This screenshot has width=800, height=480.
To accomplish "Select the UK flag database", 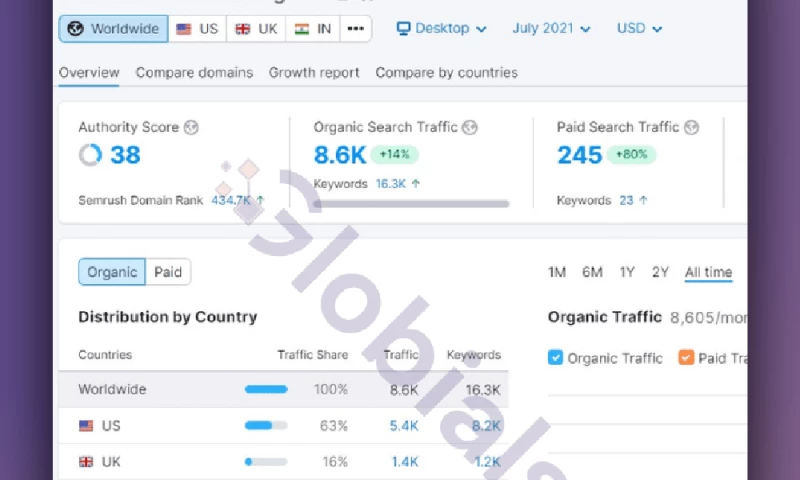I will (256, 29).
